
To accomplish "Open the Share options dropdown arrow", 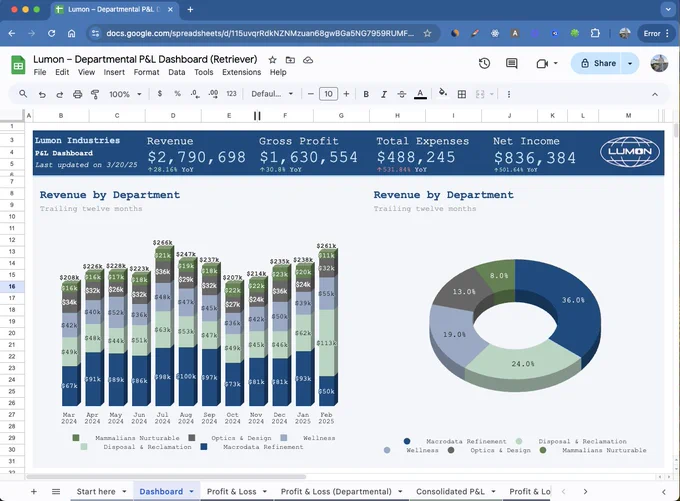I will (630, 63).
